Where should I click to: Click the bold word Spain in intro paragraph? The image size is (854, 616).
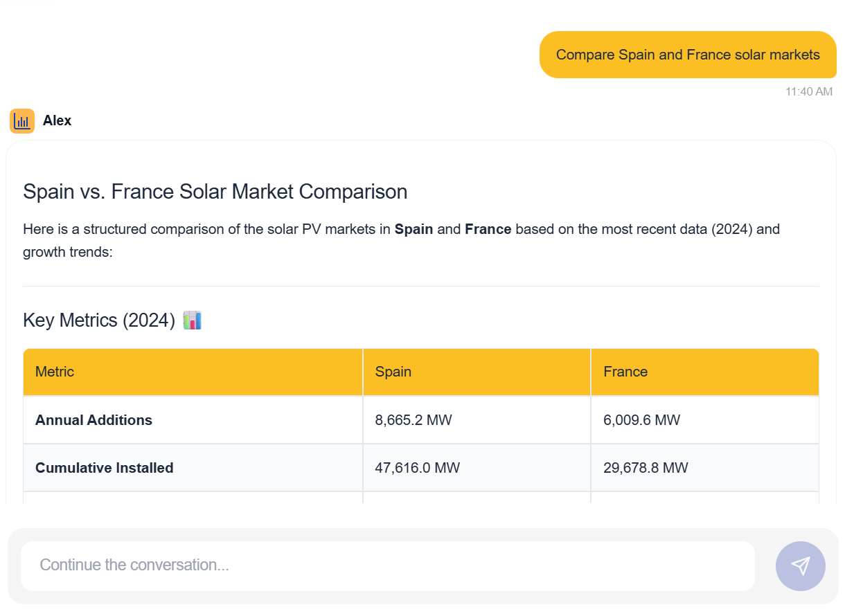[x=413, y=229]
